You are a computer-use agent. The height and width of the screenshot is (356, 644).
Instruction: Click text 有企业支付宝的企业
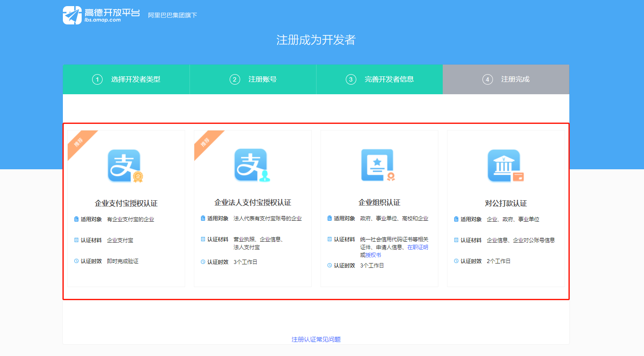(131, 219)
